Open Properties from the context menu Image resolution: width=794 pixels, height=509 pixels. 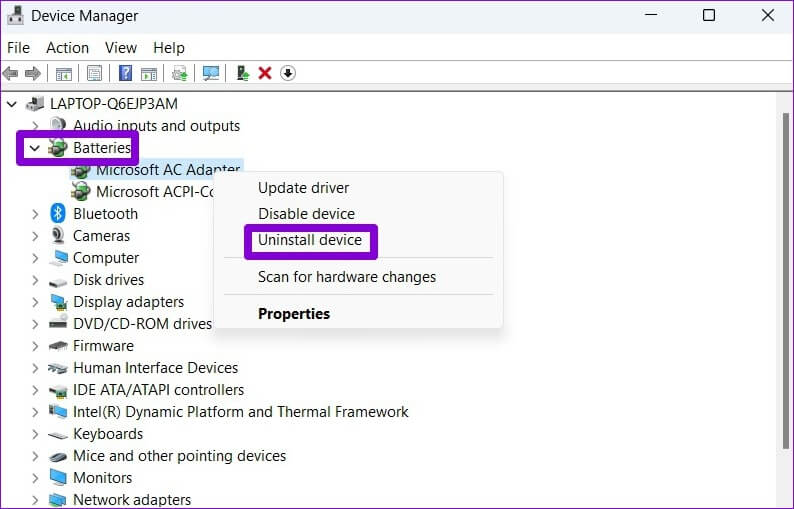[294, 314]
